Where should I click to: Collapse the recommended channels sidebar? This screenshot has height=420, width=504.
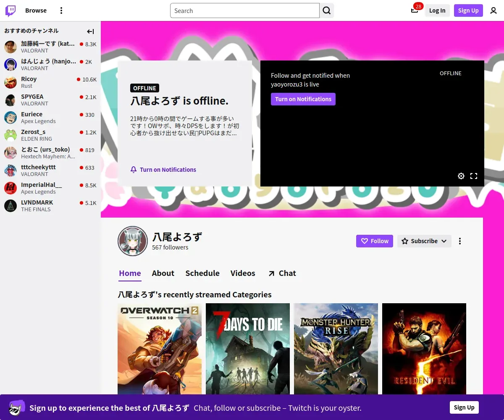[90, 31]
